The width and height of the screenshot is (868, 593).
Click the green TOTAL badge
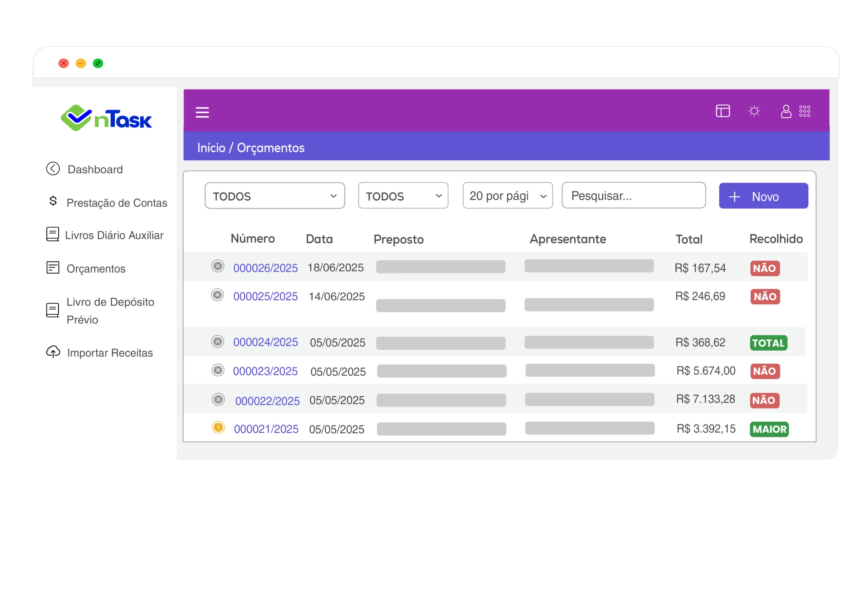pos(768,343)
